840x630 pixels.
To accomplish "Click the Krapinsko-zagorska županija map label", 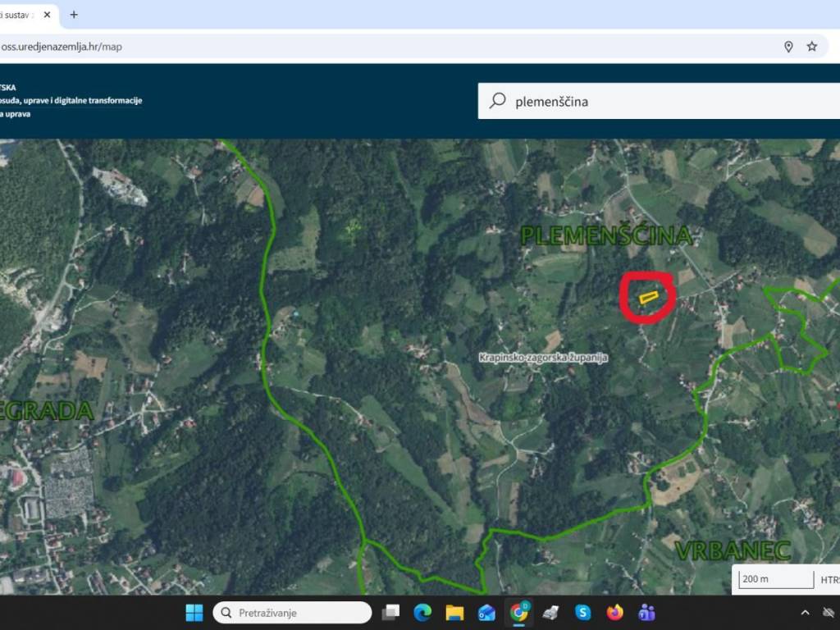I will pyautogui.click(x=544, y=358).
